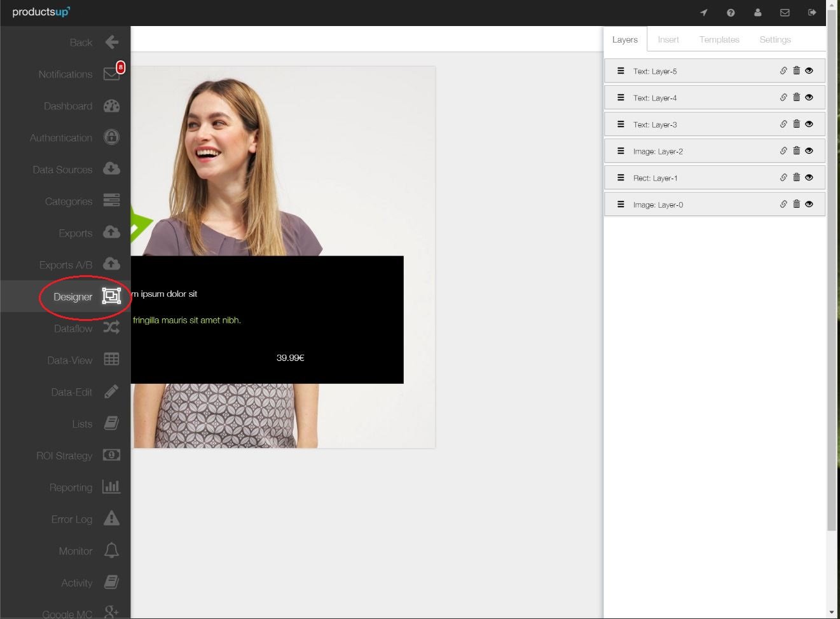The width and height of the screenshot is (840, 619).
Task: Open the Notifications envelope icon in sidebar
Action: click(111, 74)
